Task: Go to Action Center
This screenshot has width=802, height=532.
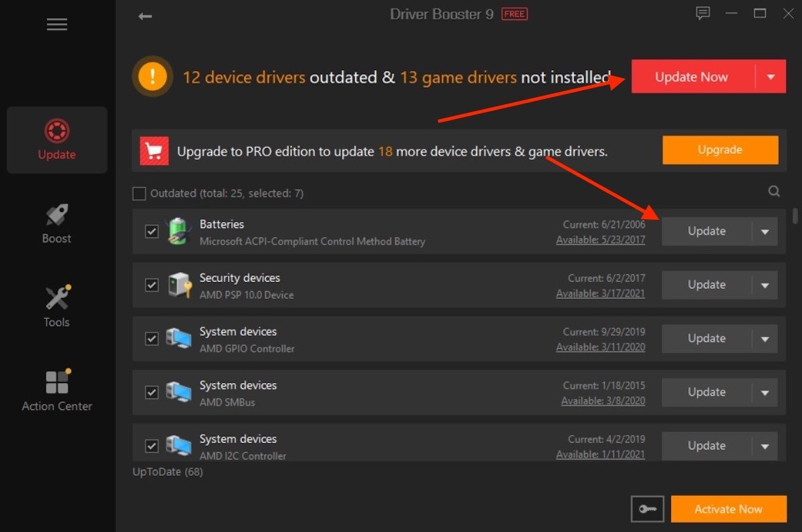Action: [x=57, y=391]
